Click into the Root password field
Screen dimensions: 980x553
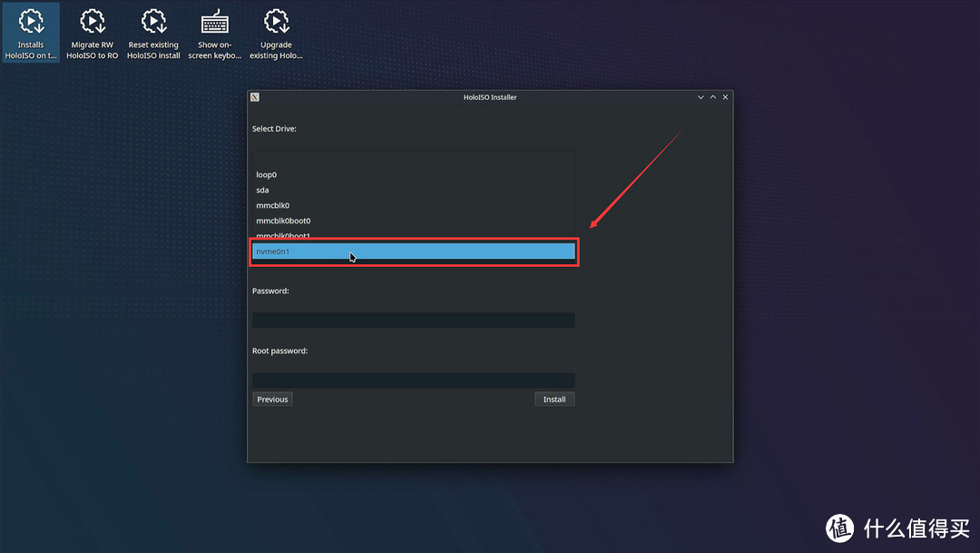click(413, 380)
